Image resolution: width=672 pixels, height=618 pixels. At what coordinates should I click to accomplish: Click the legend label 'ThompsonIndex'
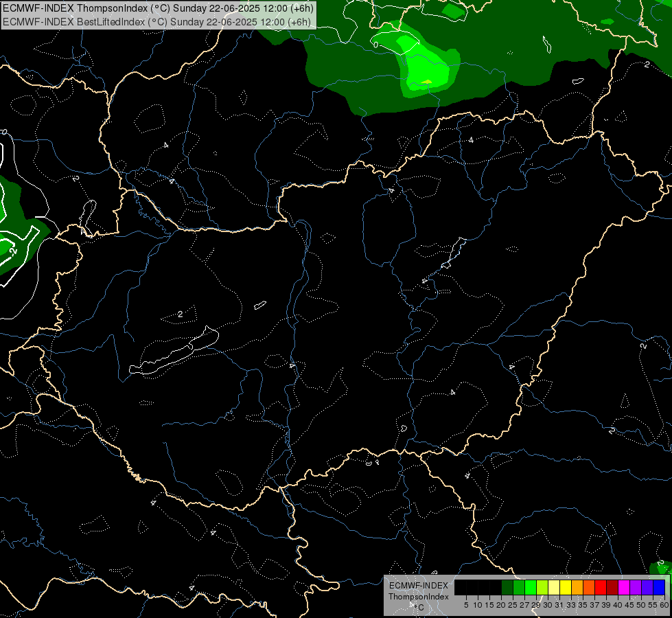(x=419, y=597)
